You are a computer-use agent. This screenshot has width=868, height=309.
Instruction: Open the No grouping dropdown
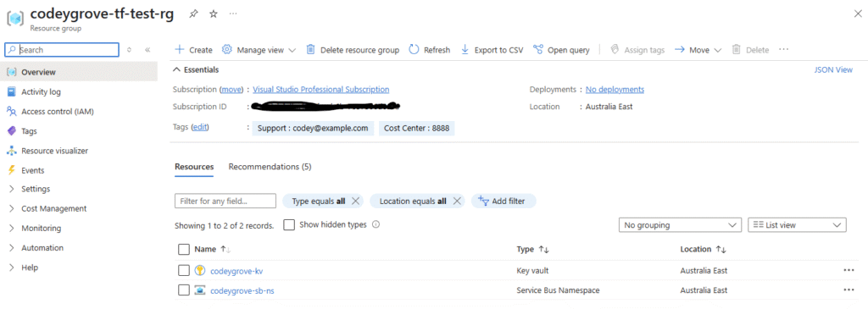[x=680, y=225]
